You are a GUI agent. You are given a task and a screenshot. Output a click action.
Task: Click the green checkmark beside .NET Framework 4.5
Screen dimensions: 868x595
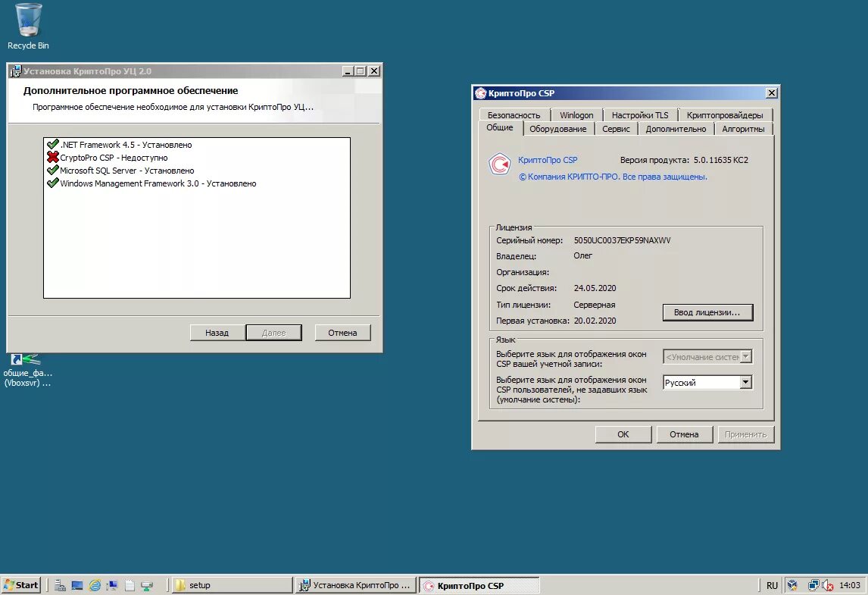click(x=52, y=144)
